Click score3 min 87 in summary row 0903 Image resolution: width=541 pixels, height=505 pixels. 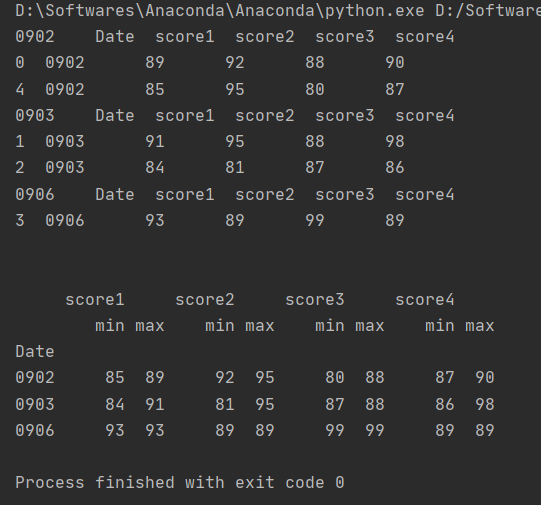pos(335,404)
